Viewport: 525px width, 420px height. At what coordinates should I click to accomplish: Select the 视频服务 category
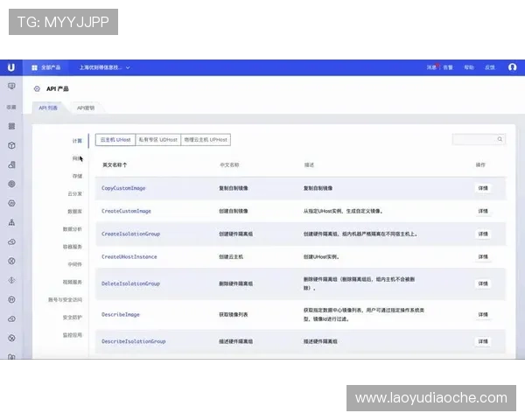(x=73, y=282)
